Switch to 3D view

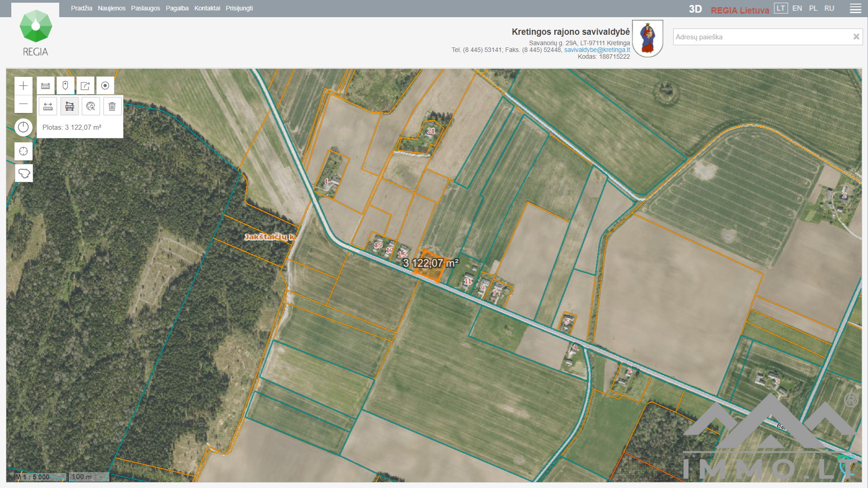pyautogui.click(x=695, y=9)
